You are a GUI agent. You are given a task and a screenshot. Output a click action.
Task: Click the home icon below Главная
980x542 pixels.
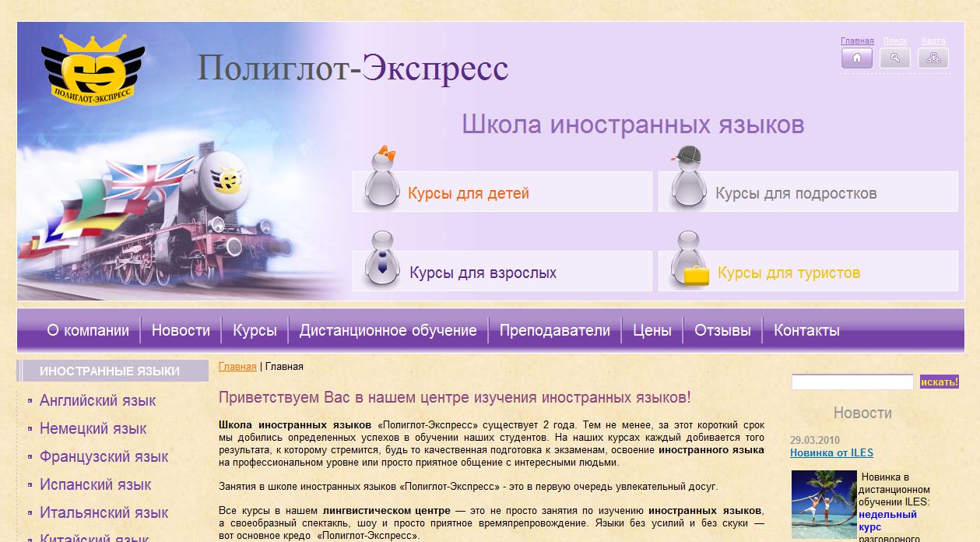point(855,58)
